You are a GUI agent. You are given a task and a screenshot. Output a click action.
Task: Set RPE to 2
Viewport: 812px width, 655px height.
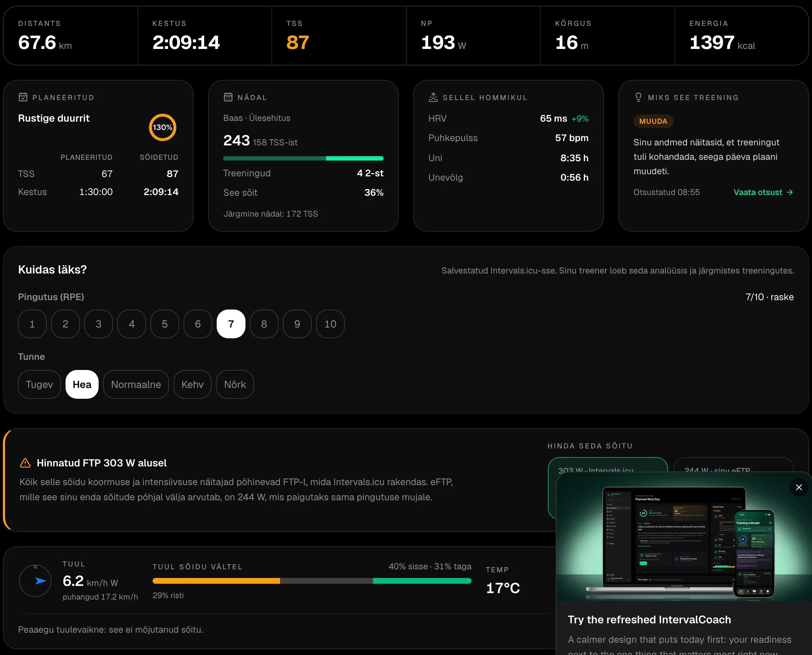65,324
